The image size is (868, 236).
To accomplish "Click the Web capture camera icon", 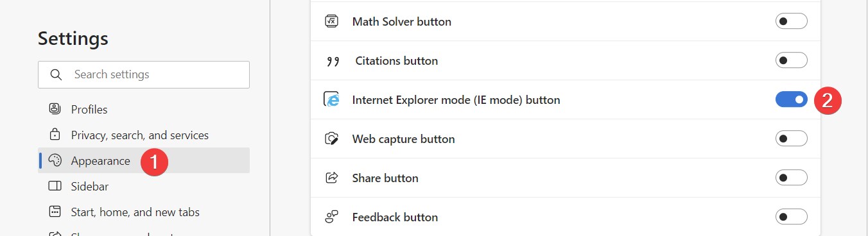I will point(331,139).
